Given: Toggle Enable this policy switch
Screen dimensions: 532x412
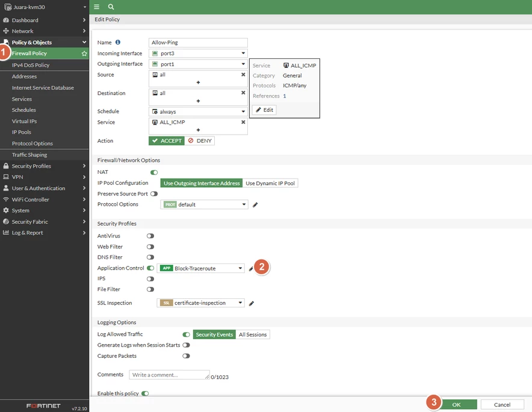Looking at the screenshot, I should point(145,394).
